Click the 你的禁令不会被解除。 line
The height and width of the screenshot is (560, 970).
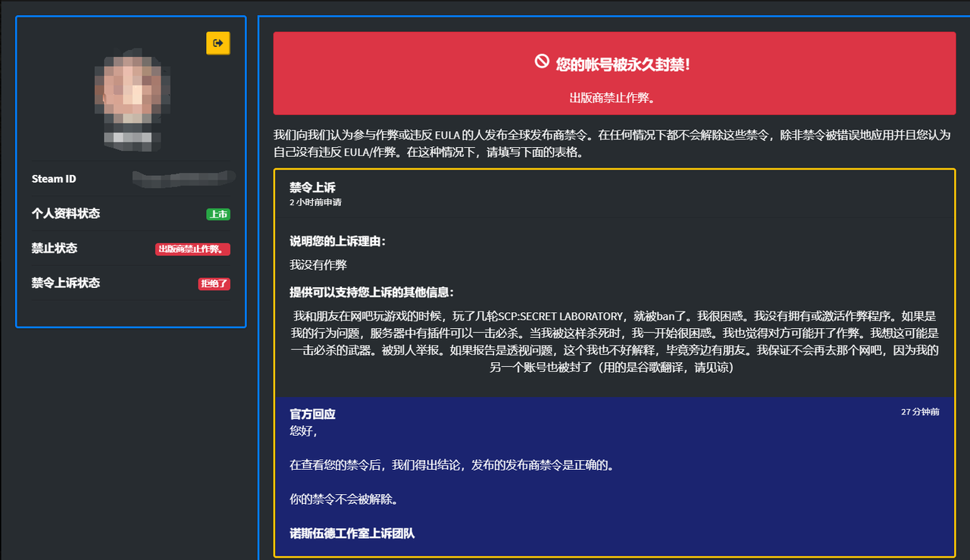[344, 500]
